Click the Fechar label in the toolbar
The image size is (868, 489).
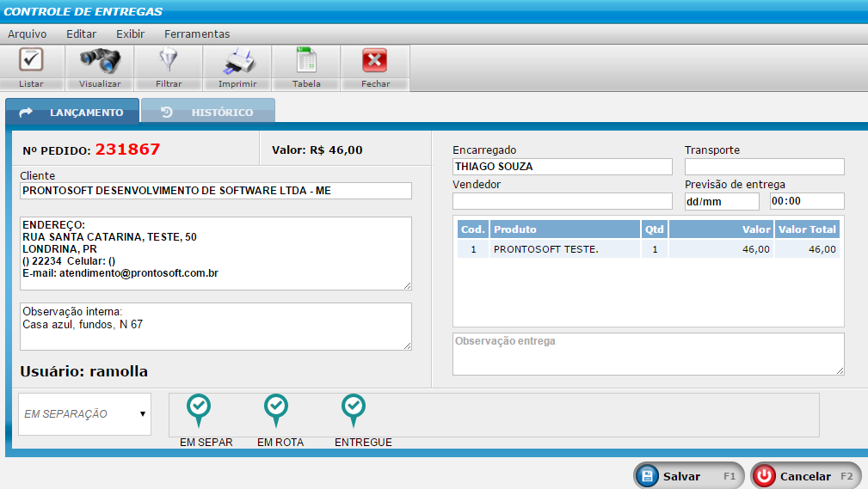[x=375, y=83]
